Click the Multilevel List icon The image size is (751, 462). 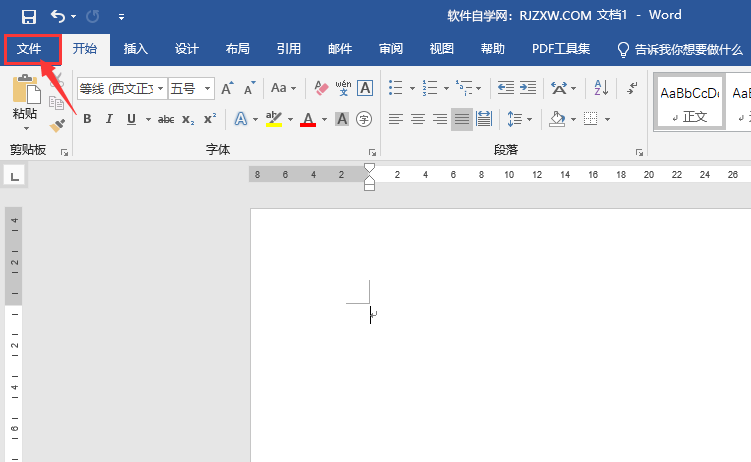[464, 88]
